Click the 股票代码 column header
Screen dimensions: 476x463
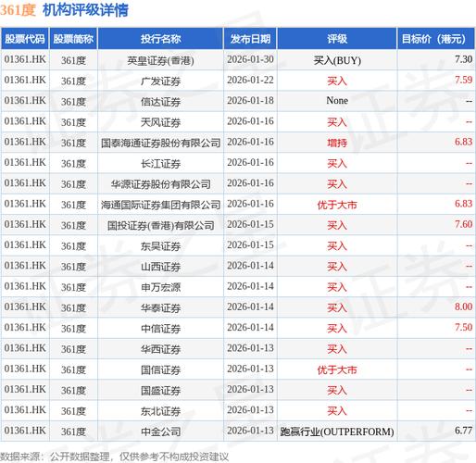(x=25, y=39)
